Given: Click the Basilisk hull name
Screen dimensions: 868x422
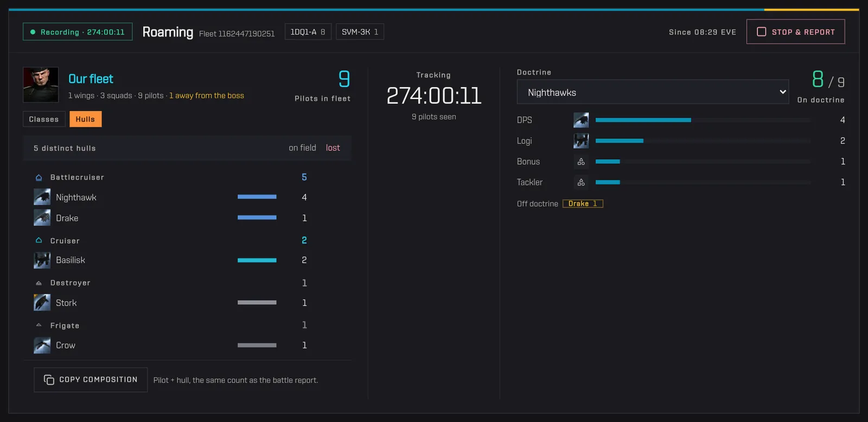Looking at the screenshot, I should click(x=71, y=260).
